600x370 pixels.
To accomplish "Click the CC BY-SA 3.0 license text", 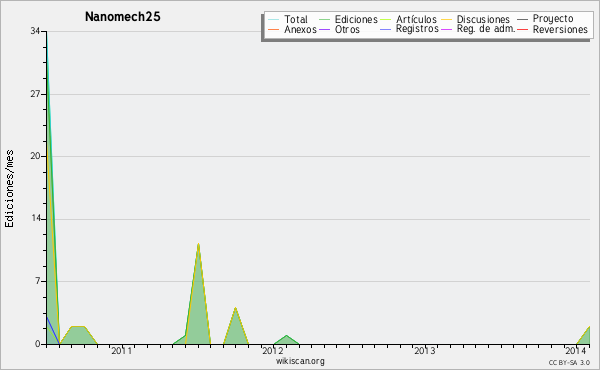I will [x=569, y=362].
